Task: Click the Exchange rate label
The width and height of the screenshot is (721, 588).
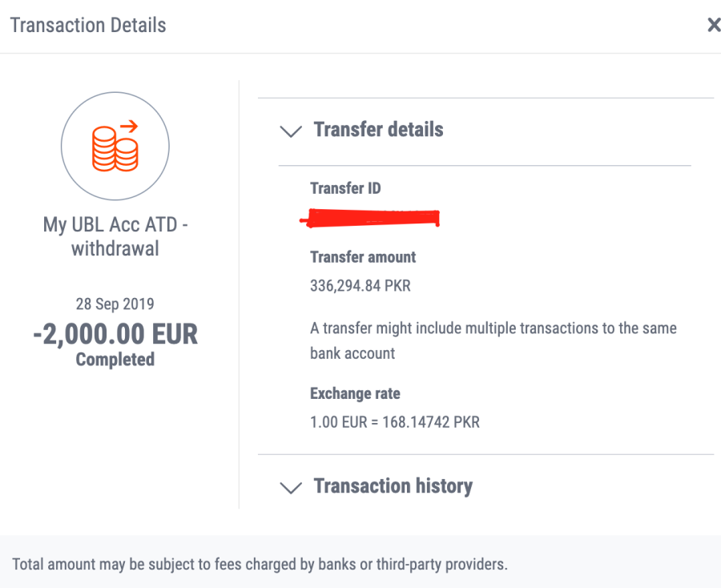Action: [x=355, y=393]
